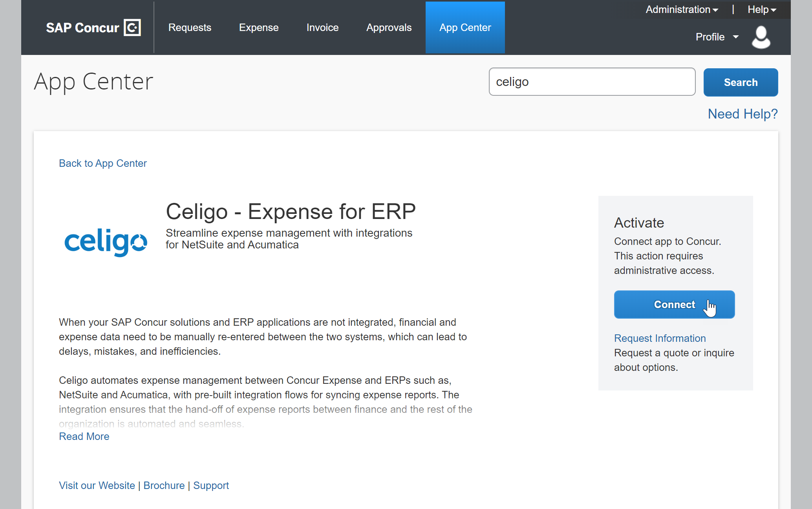The width and height of the screenshot is (812, 509).
Task: Expand the Administration dropdown
Action: coord(682,9)
